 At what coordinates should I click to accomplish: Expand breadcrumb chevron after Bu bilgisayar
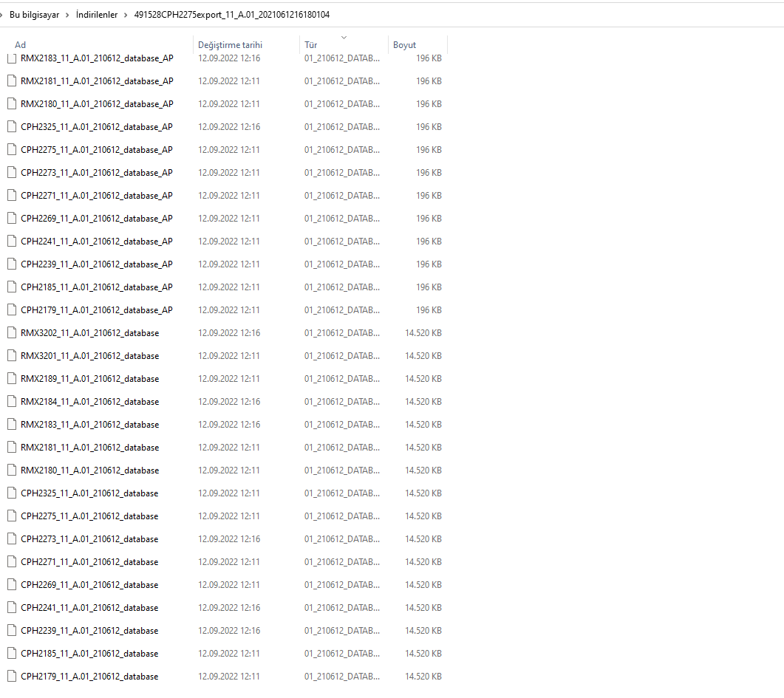(x=67, y=15)
